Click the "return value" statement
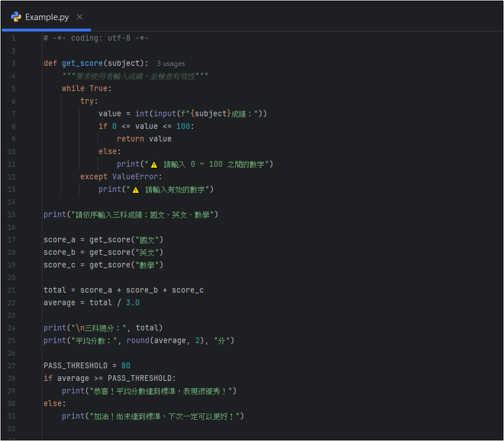Image resolution: width=504 pixels, height=441 pixels. point(144,139)
